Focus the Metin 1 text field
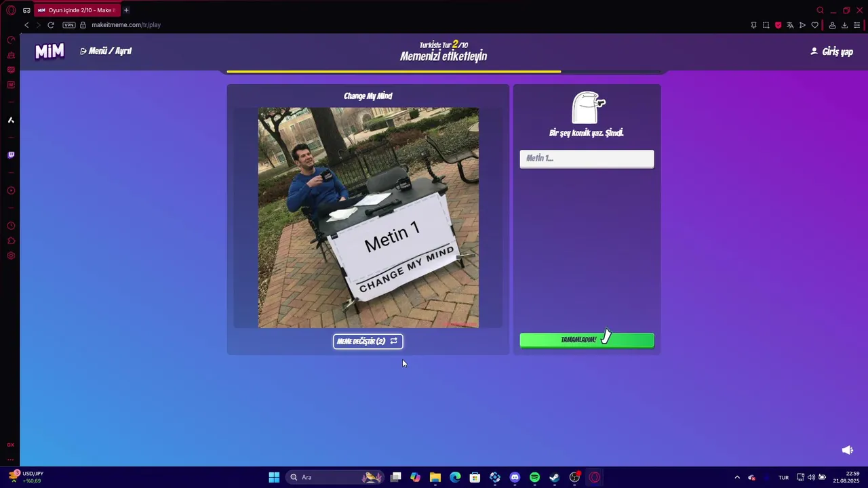The image size is (868, 488). click(587, 159)
